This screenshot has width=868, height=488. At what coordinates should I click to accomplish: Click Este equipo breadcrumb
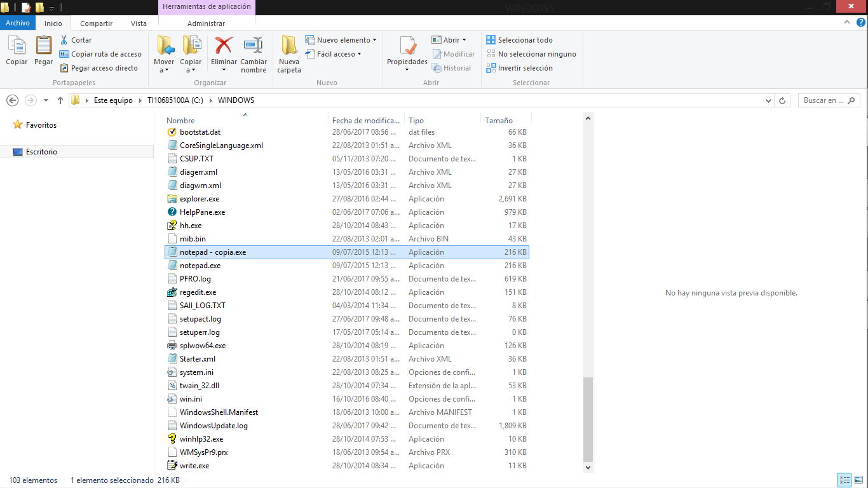pos(113,100)
